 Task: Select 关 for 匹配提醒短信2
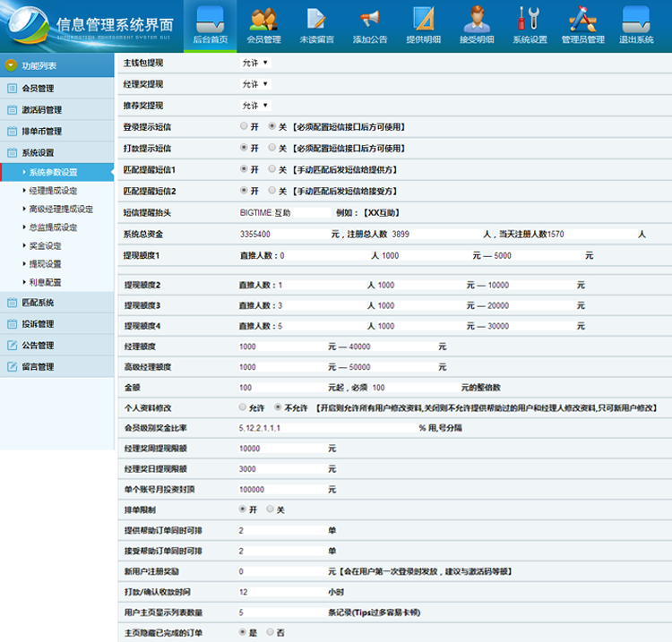(271, 190)
